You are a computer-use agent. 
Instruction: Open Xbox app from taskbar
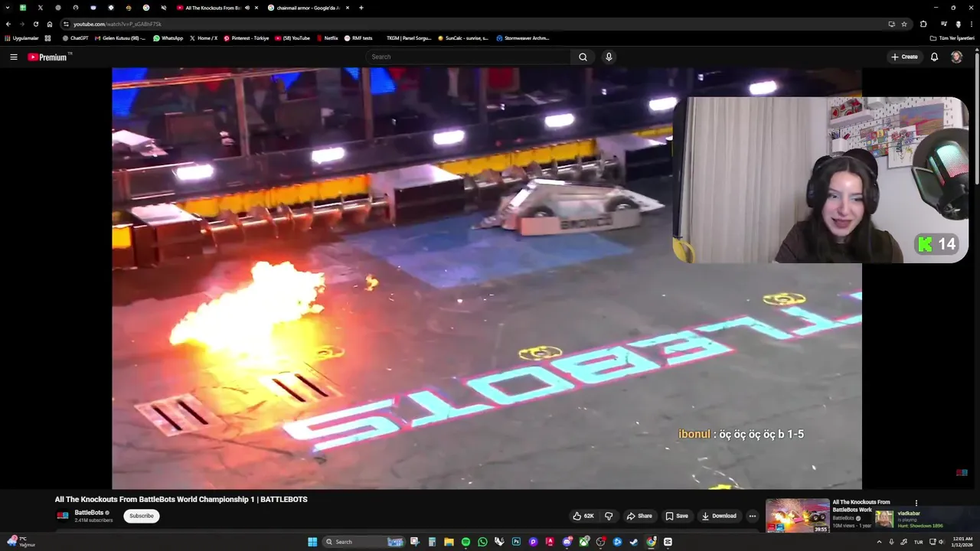tap(583, 542)
